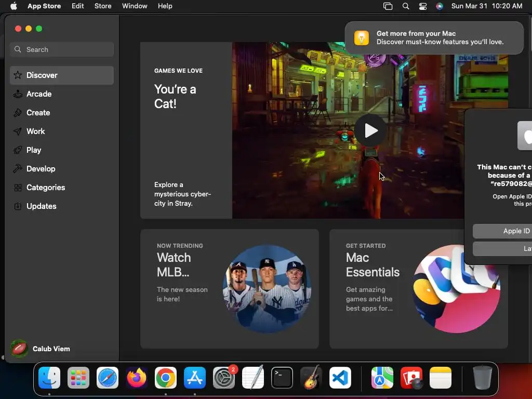532x399 pixels.
Task: Launch Visual Studio Code from the Dock
Action: tap(340, 378)
